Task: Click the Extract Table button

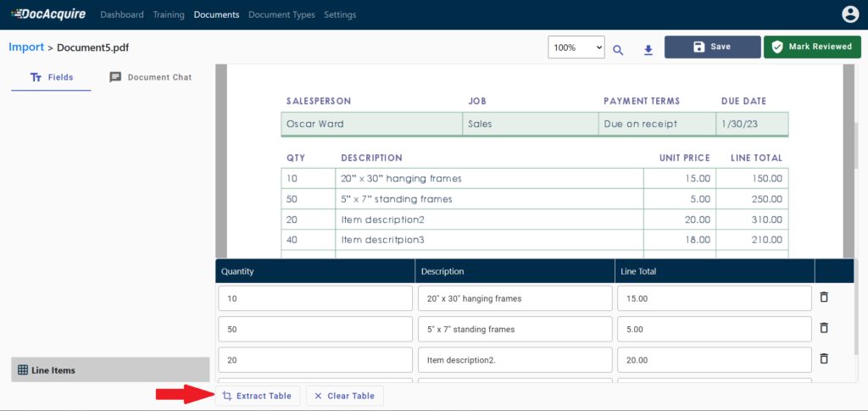Action: coord(258,396)
